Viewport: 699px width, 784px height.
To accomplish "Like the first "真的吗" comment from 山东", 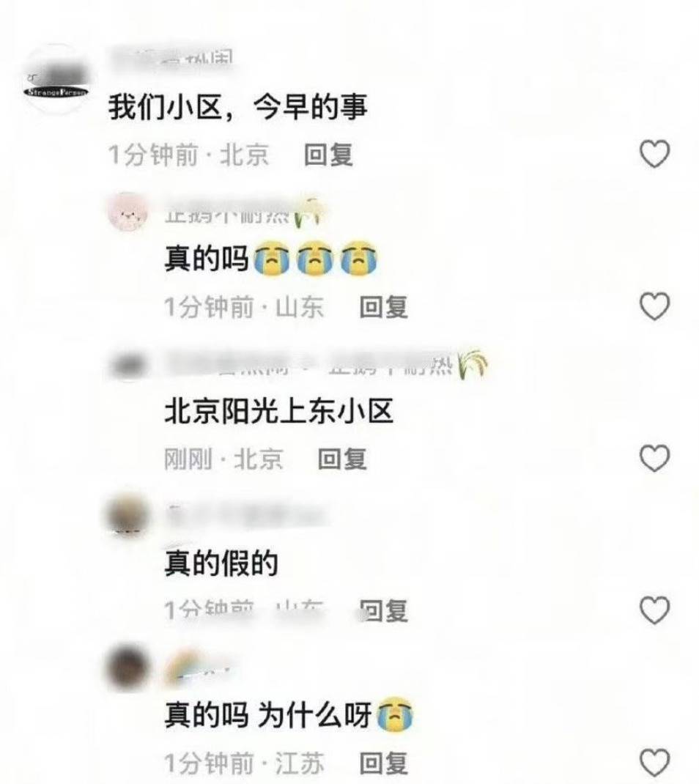I will point(655,306).
